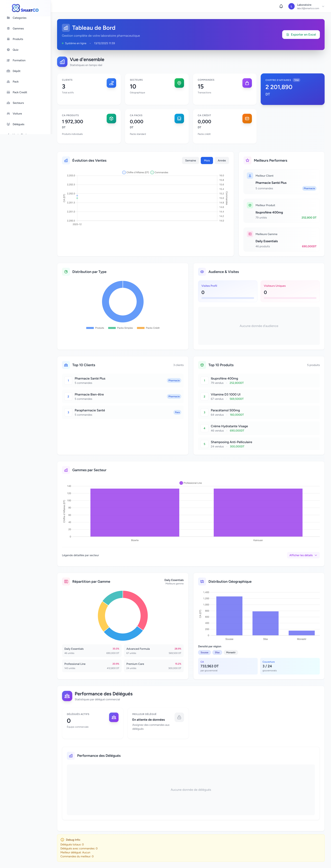The image size is (331, 868).
Task: Select the Mois period tab
Action: (x=207, y=160)
